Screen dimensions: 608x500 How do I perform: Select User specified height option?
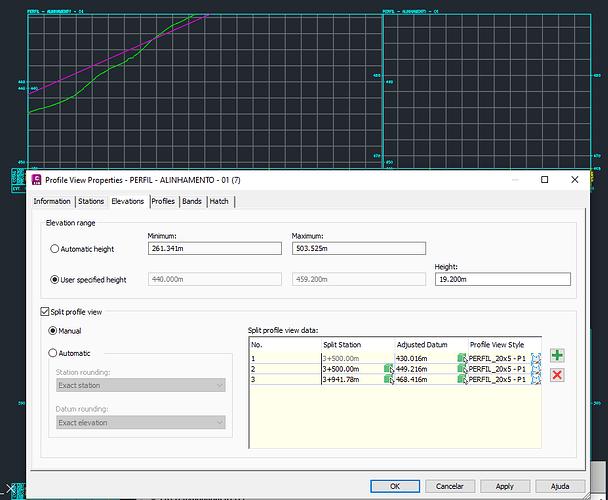click(x=55, y=280)
